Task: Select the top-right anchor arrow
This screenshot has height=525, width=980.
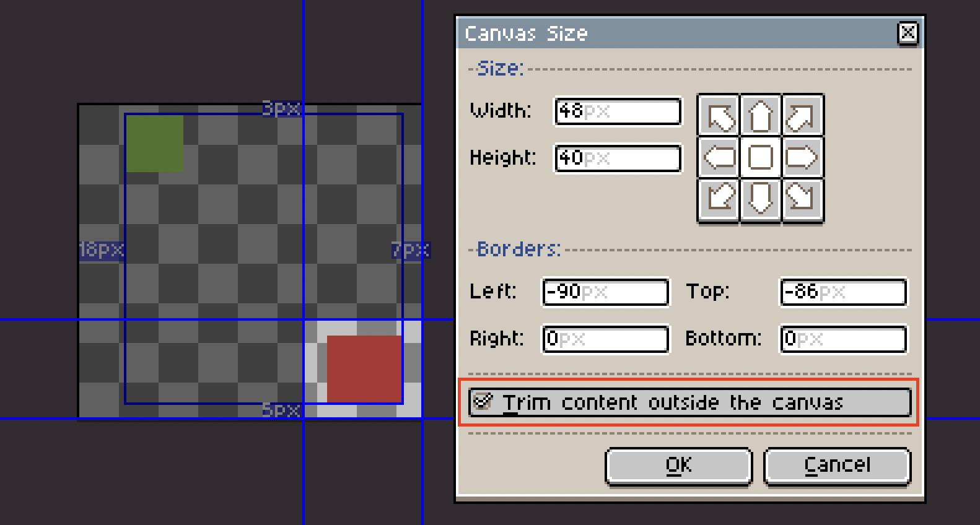Action: [x=802, y=116]
